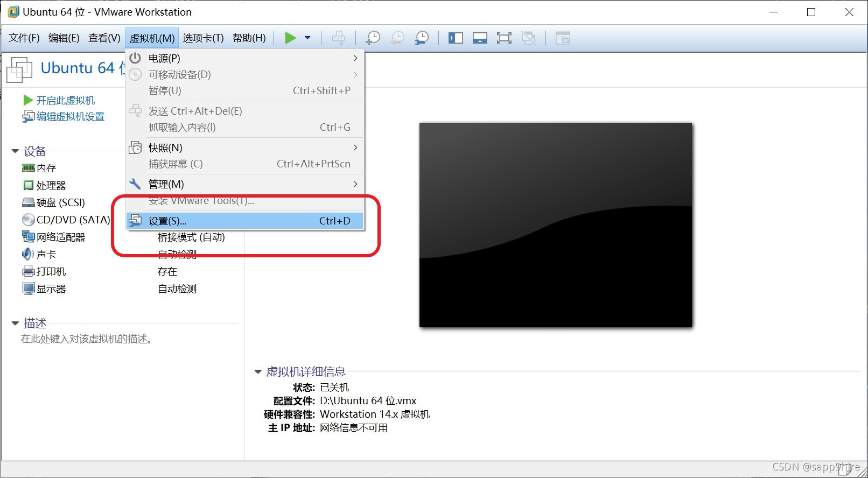Image resolution: width=868 pixels, height=478 pixels.
Task: Open the snapshot manager toolbar icon
Action: (422, 38)
